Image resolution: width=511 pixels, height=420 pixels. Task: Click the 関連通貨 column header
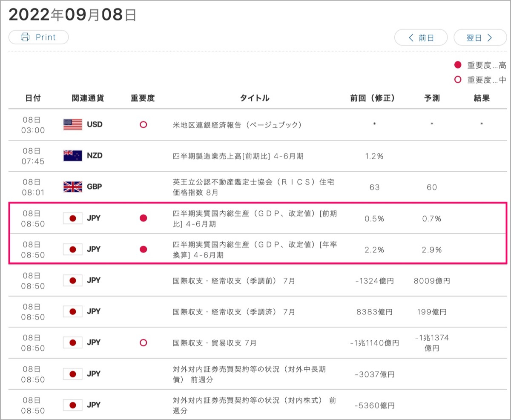click(x=88, y=98)
